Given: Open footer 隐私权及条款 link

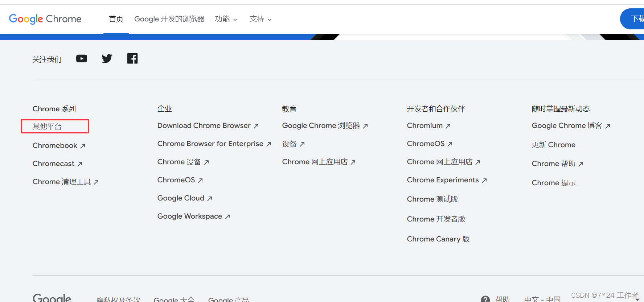Looking at the screenshot, I should click(118, 299).
